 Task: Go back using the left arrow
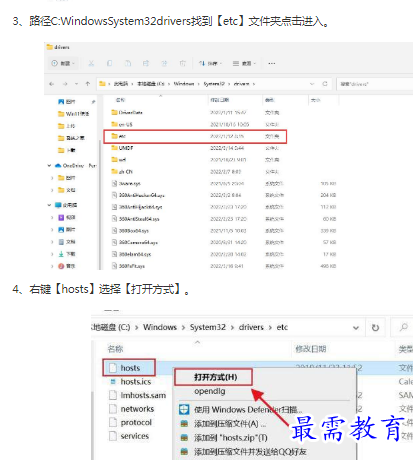pos(52,84)
